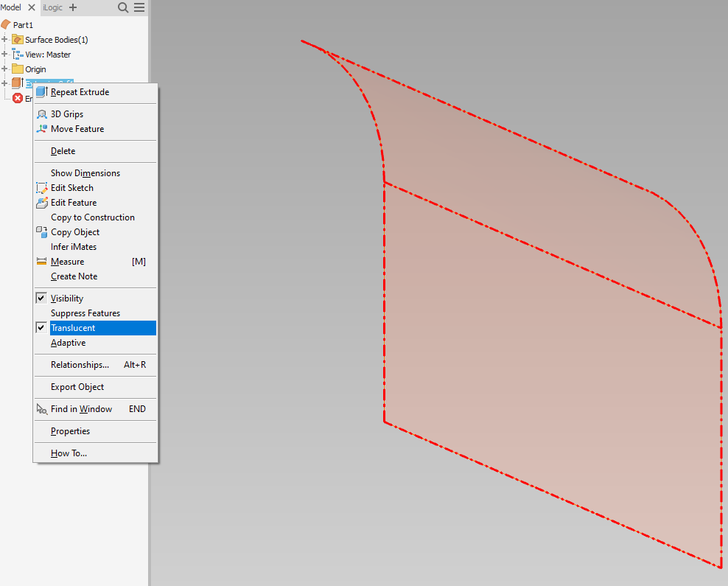
Task: Choose Delete from the context menu
Action: (x=63, y=151)
